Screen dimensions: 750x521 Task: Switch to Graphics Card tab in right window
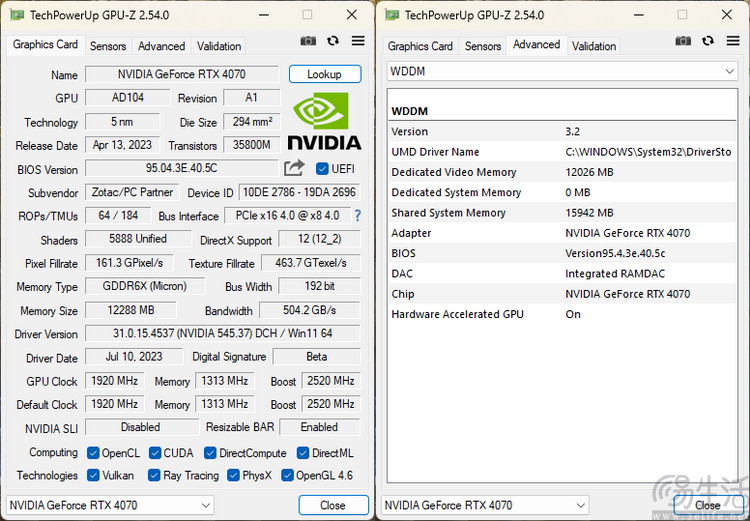coord(420,46)
